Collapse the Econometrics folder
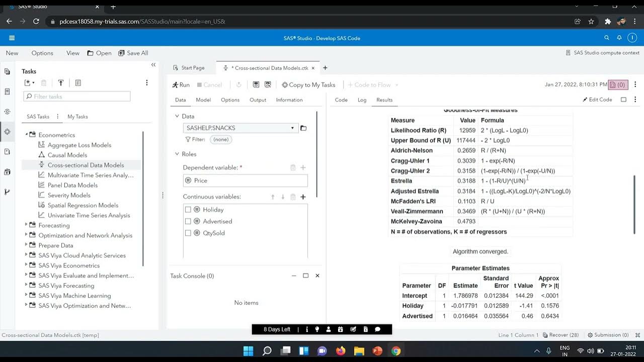This screenshot has height=362, width=644. pyautogui.click(x=27, y=135)
